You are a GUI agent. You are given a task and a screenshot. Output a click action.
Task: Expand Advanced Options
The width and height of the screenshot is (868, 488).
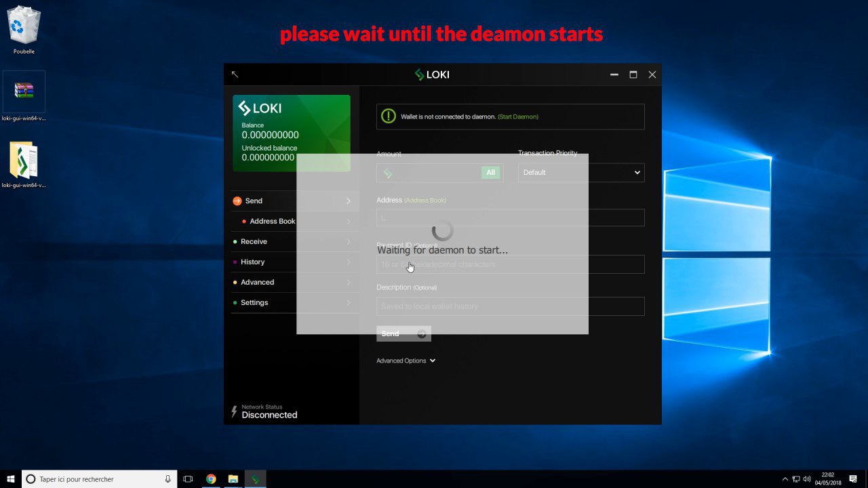[406, 361]
